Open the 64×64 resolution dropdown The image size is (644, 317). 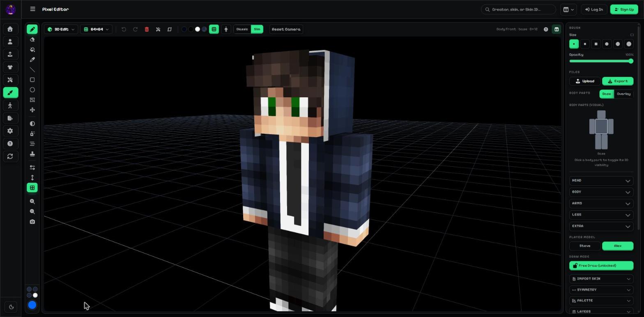[x=97, y=29]
